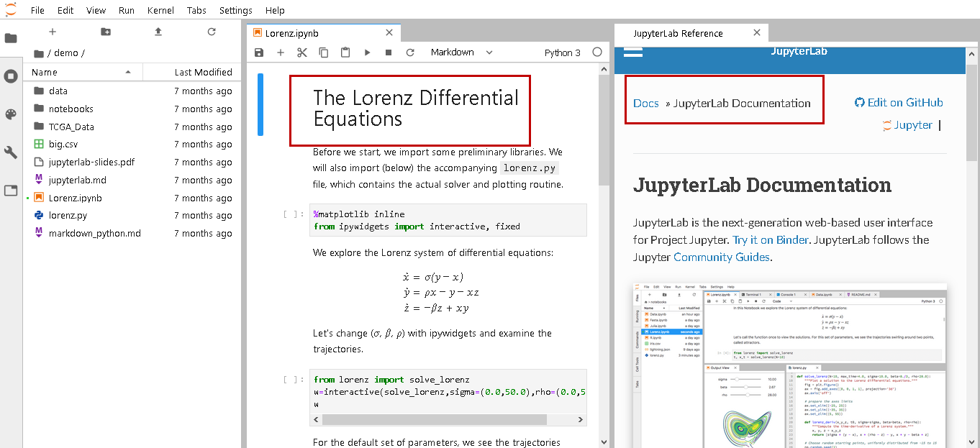Click the Community Guides link
Image resolution: width=980 pixels, height=448 pixels.
pyautogui.click(x=720, y=257)
